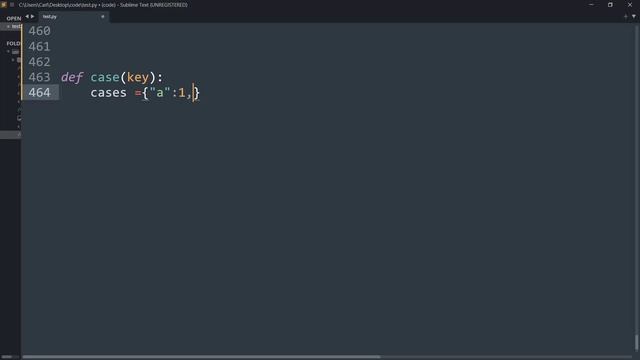
Task: Click the 'def' keyword
Action: 72,77
